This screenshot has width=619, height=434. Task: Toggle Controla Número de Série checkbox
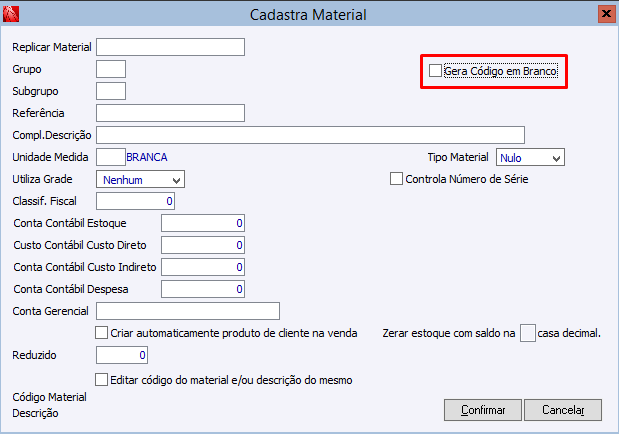[x=396, y=180]
